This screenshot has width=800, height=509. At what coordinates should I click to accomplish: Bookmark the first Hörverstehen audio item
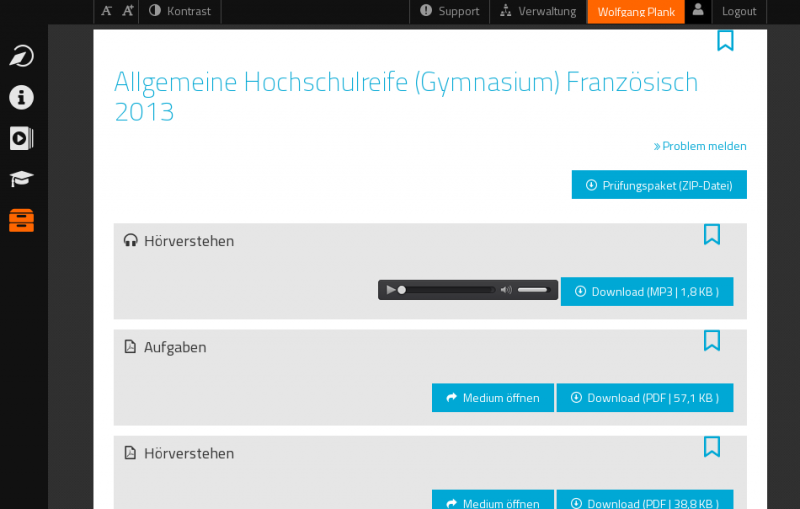(x=711, y=235)
